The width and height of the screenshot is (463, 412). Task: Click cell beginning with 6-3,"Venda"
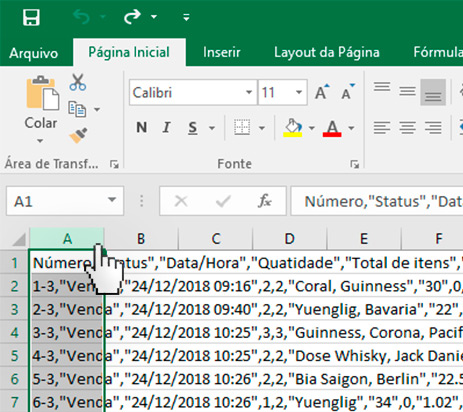click(x=67, y=402)
